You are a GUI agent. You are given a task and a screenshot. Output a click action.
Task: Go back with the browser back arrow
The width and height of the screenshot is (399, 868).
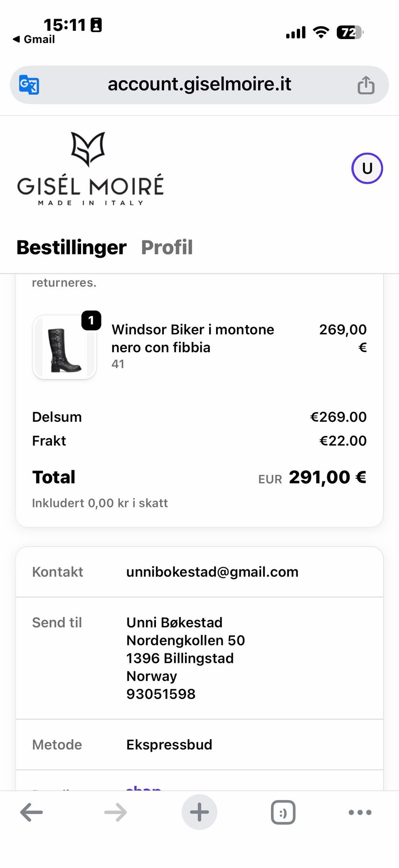click(32, 812)
